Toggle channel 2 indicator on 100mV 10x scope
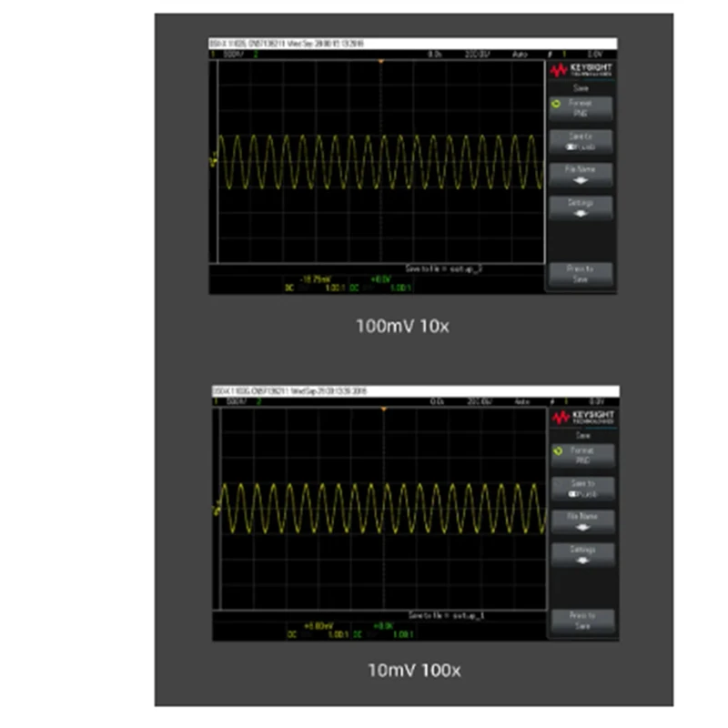728x728 pixels. coord(256,55)
